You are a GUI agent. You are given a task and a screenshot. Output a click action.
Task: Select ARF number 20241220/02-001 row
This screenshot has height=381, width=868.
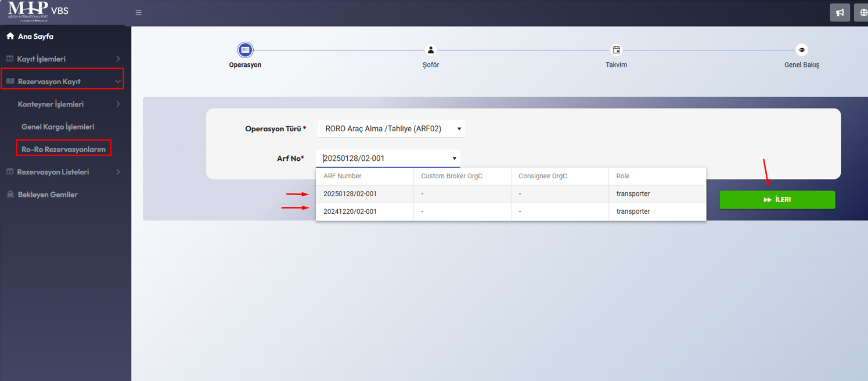point(350,211)
